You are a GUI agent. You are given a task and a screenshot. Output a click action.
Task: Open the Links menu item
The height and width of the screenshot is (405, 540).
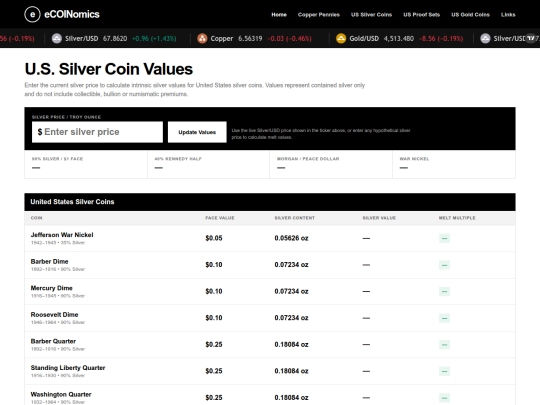pos(508,14)
